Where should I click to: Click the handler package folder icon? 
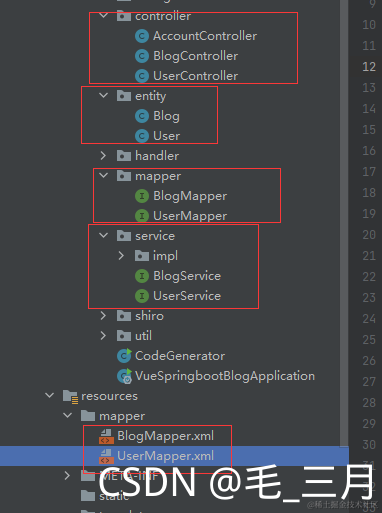point(124,156)
